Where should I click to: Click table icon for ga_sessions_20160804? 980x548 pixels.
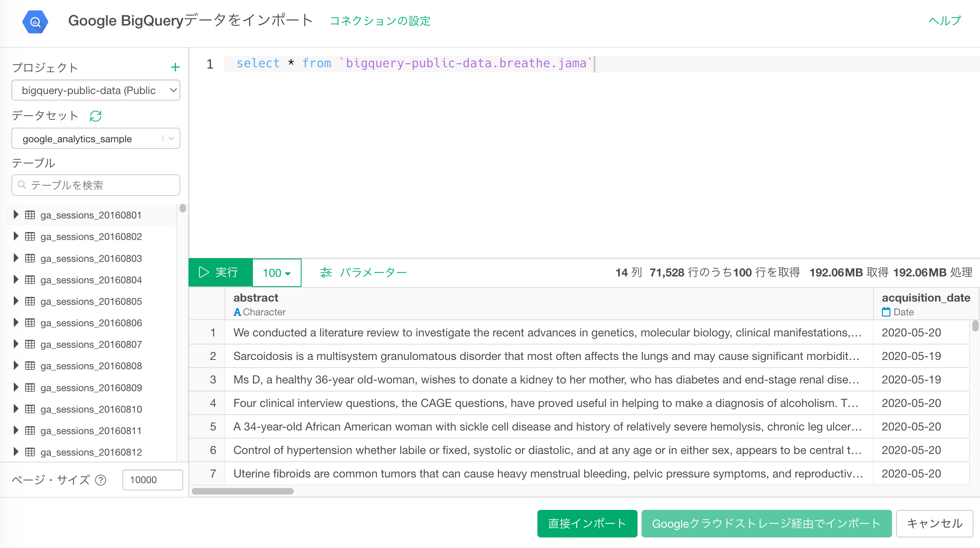click(30, 280)
